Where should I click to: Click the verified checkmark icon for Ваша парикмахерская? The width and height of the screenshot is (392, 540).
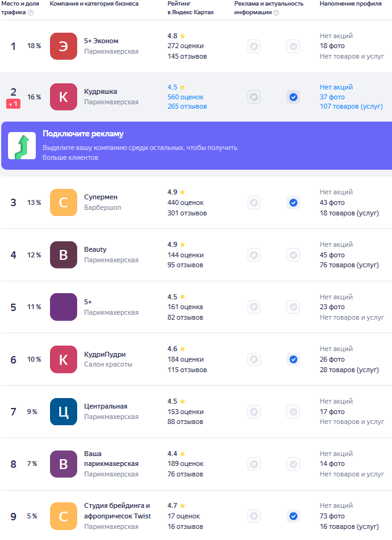pos(293,464)
